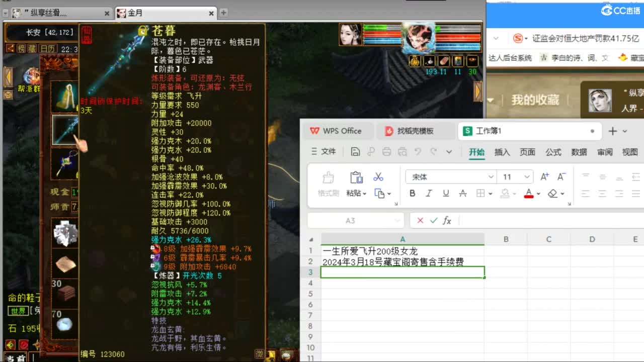Switch to the 审阅 ribbon tab
The image size is (644, 362).
[x=605, y=152]
